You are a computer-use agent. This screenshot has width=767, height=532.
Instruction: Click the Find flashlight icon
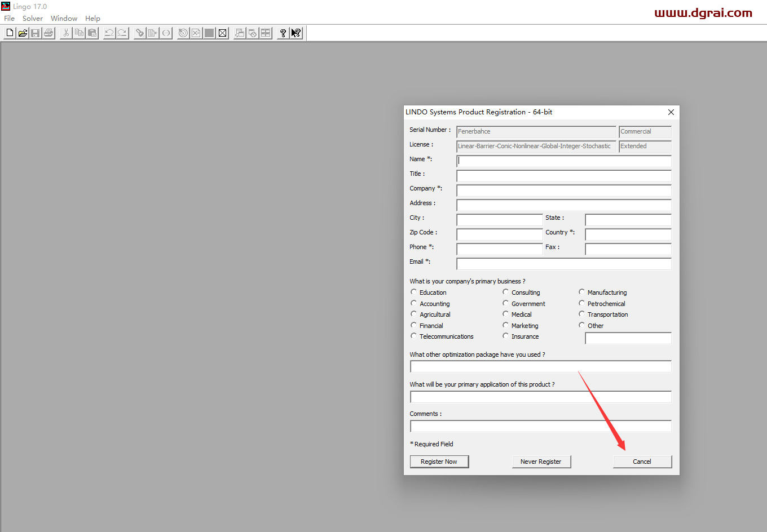pos(140,33)
